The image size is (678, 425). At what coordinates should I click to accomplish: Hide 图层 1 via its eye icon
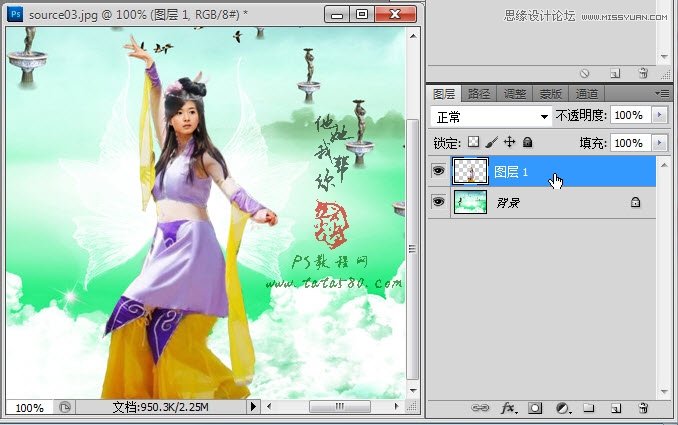tap(438, 171)
